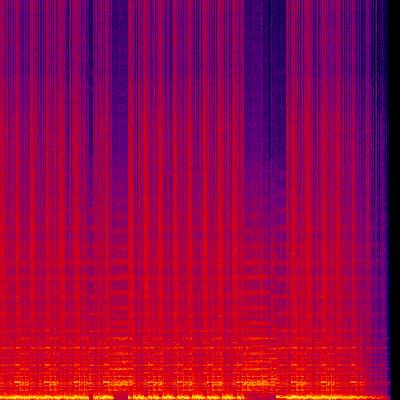Click the bright yellow bass band at bottom left
400x400 pixels.
coord(44,397)
